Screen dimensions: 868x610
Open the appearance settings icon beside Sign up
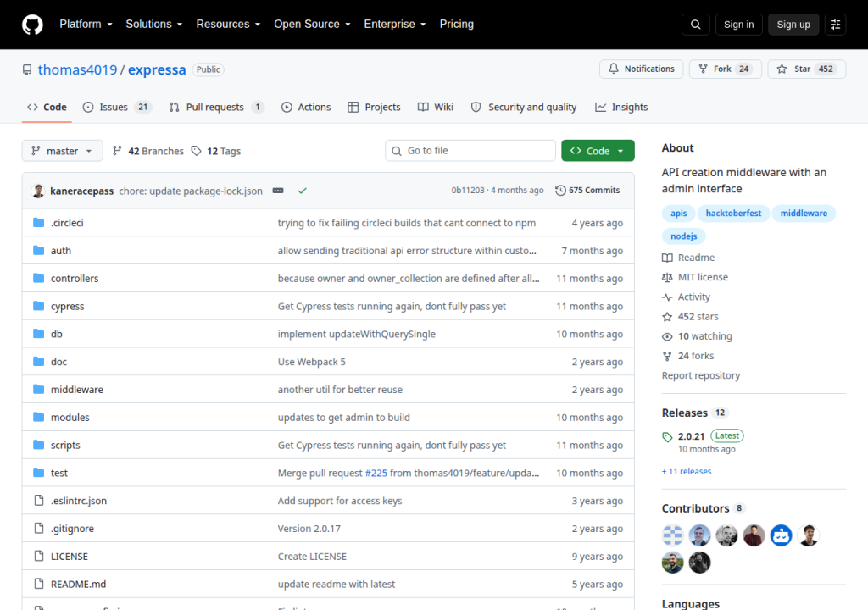[x=835, y=25]
